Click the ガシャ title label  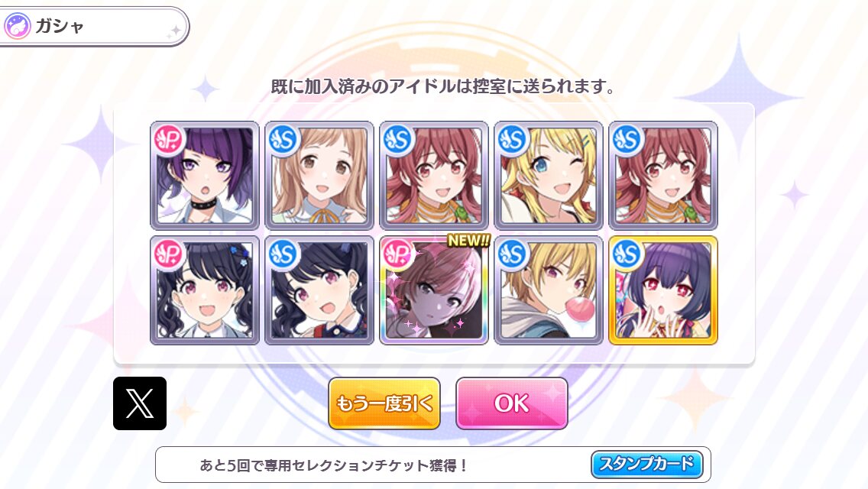coord(60,26)
